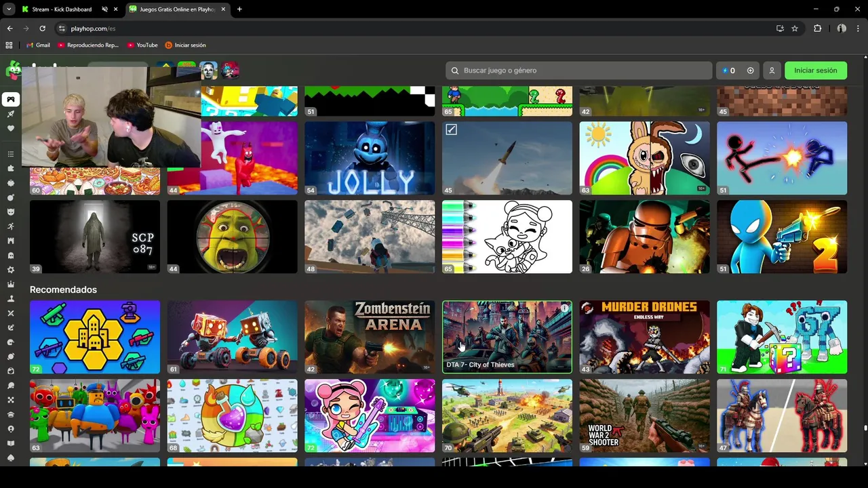Open the Friday Night Funkin recent game icon
This screenshot has height=488, width=868.
tap(230, 70)
